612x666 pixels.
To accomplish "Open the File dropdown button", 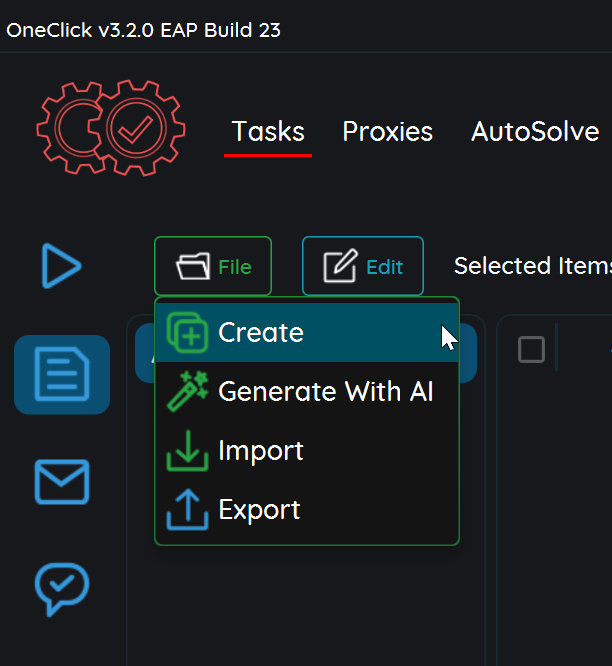I will [213, 266].
